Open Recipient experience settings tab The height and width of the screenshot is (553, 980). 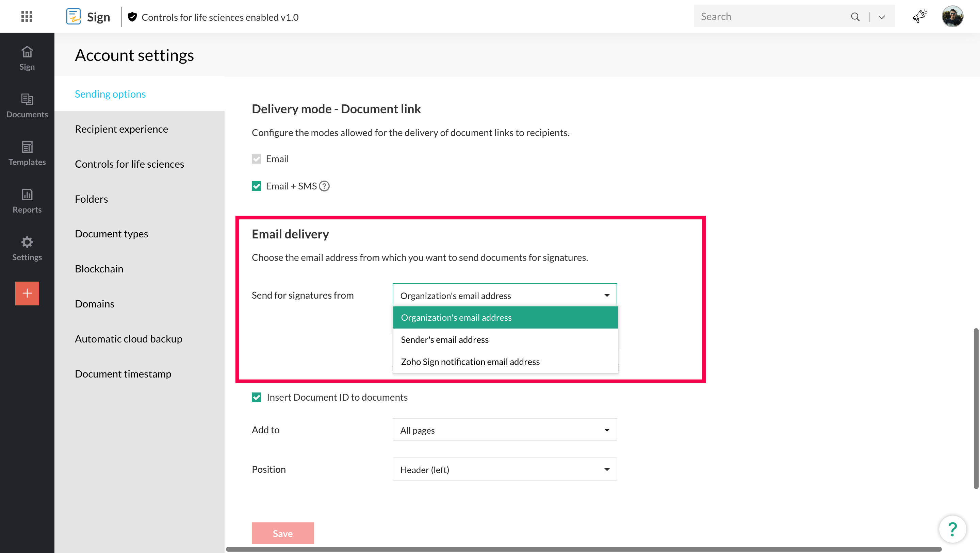[121, 129]
